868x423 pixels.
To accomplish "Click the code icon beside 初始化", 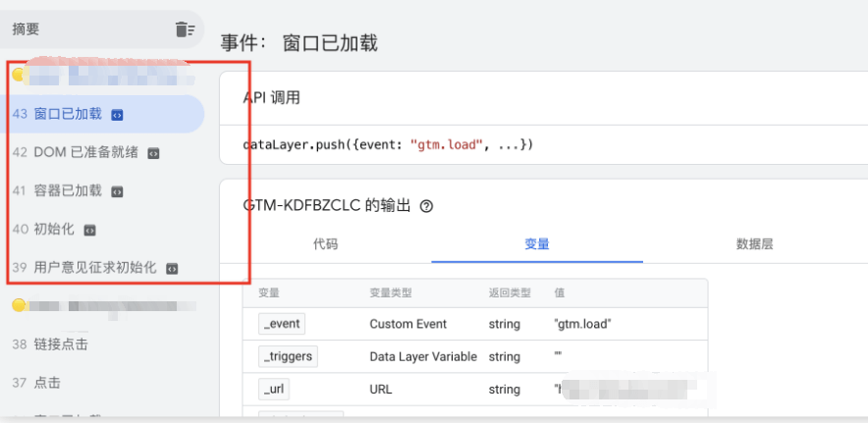I will [89, 230].
